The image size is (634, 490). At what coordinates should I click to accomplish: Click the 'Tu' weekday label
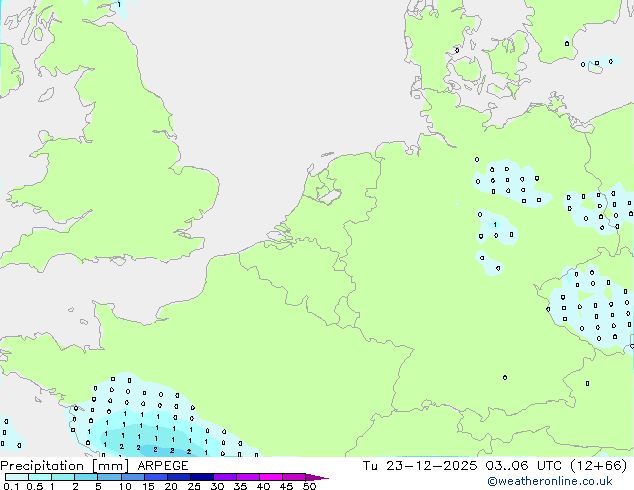(x=370, y=466)
